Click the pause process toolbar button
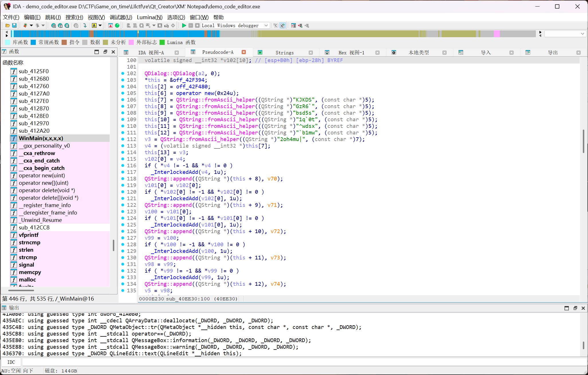Viewport: 588px width, 375px height. click(191, 25)
